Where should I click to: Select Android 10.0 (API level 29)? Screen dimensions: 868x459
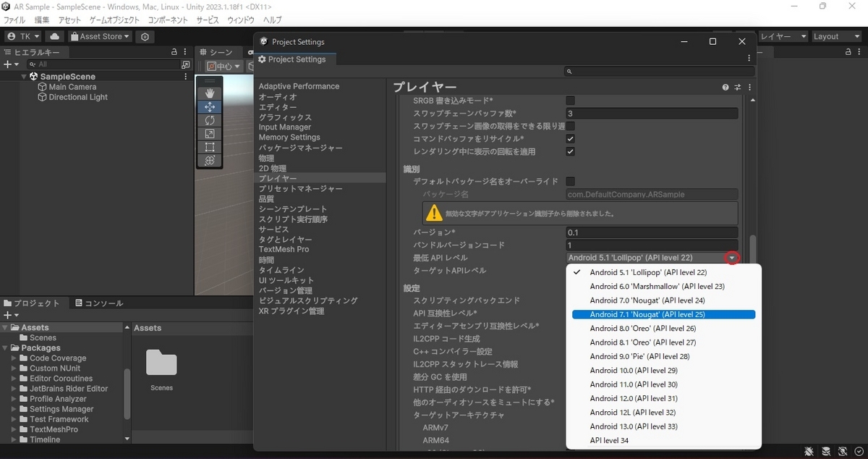point(663,371)
